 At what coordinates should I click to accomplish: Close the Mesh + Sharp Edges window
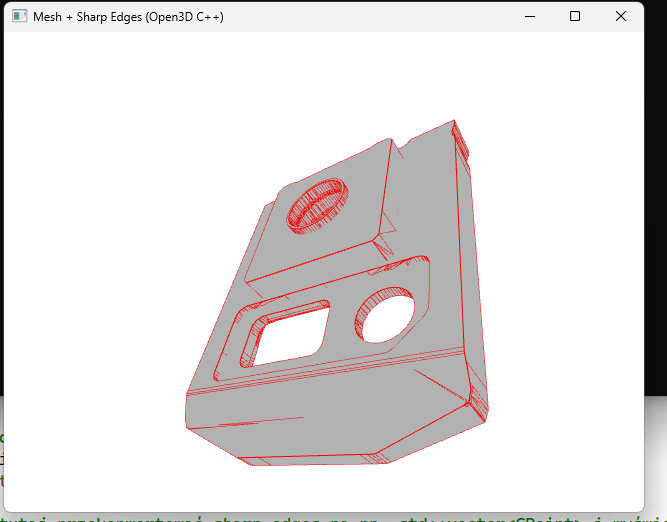(621, 17)
